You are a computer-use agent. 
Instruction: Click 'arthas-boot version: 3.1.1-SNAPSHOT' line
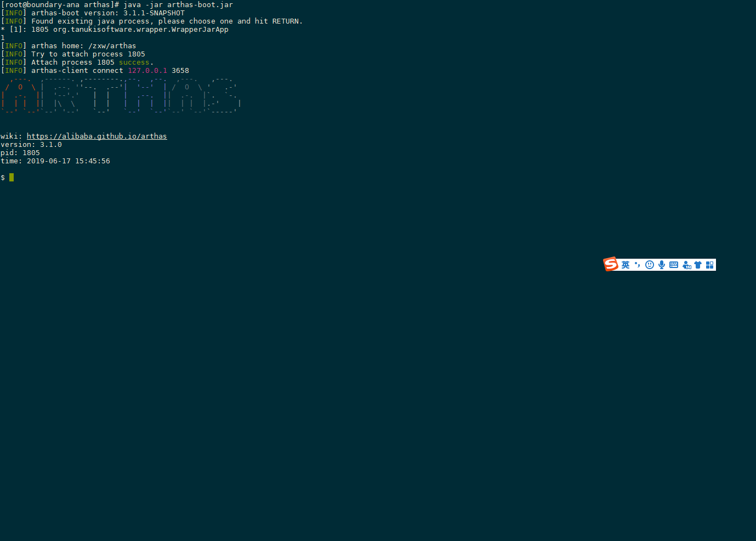click(108, 13)
